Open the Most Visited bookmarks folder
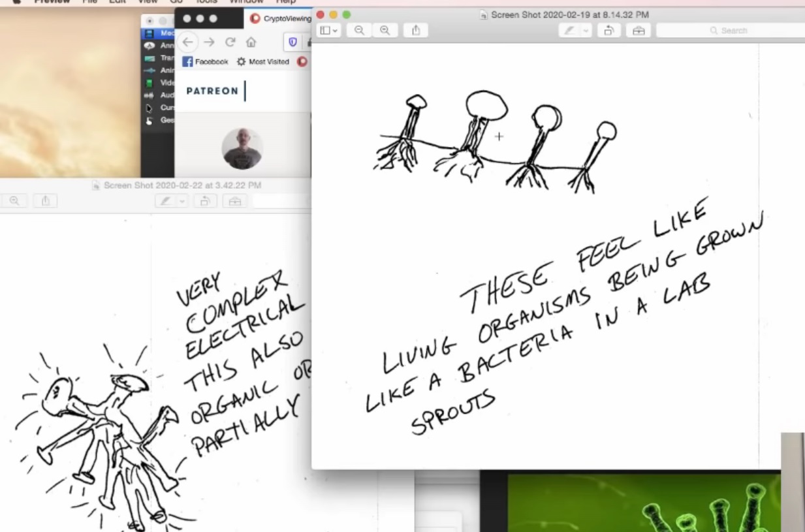Screen dimensions: 805x532 [x=262, y=62]
